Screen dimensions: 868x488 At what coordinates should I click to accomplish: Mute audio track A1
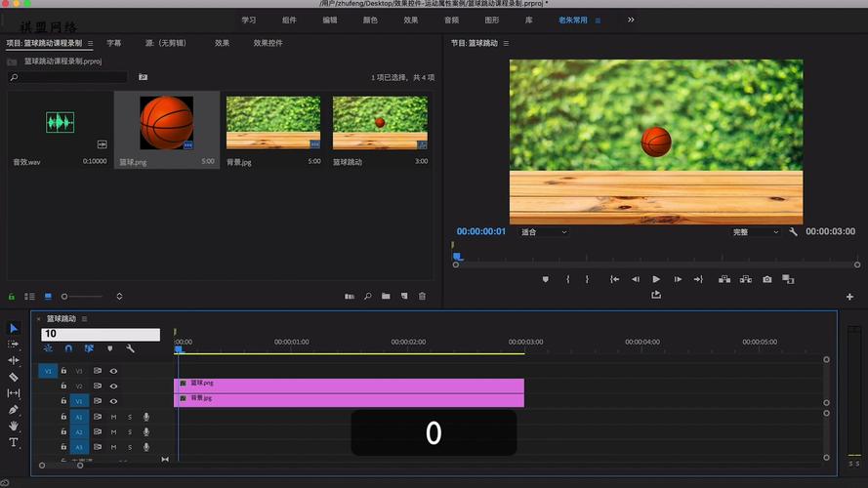click(113, 417)
